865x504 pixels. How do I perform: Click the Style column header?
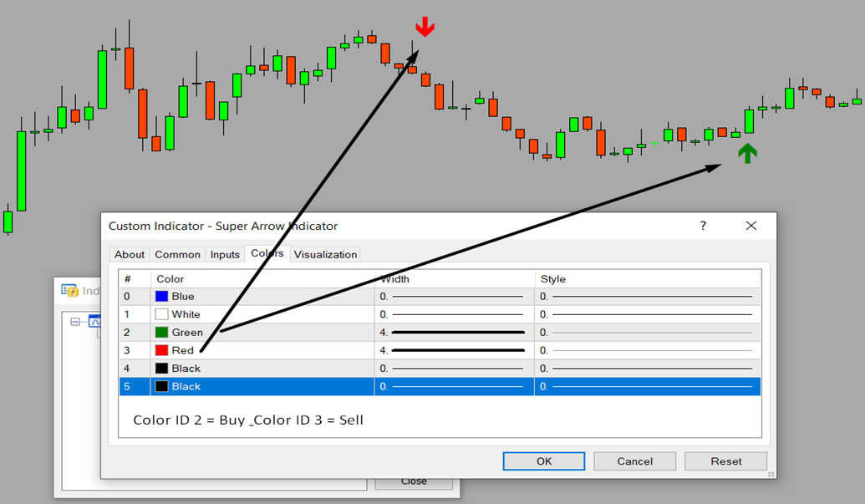click(x=648, y=278)
